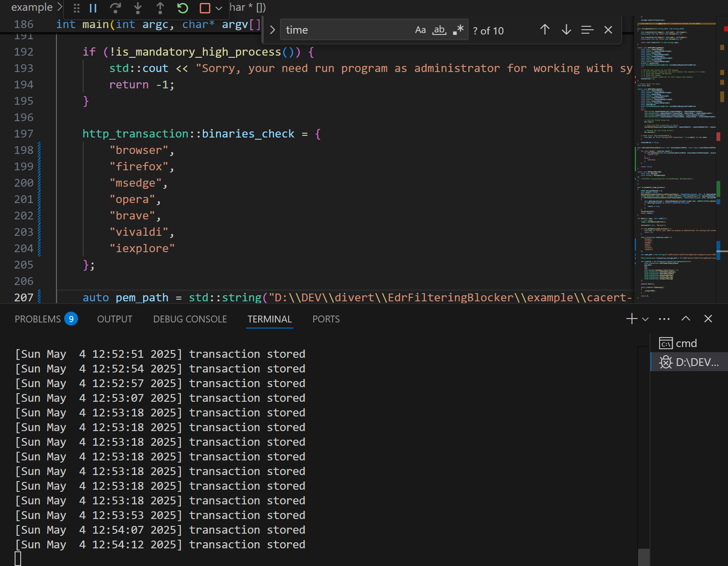The height and width of the screenshot is (566, 728).
Task: Go to previous search match
Action: coord(545,30)
